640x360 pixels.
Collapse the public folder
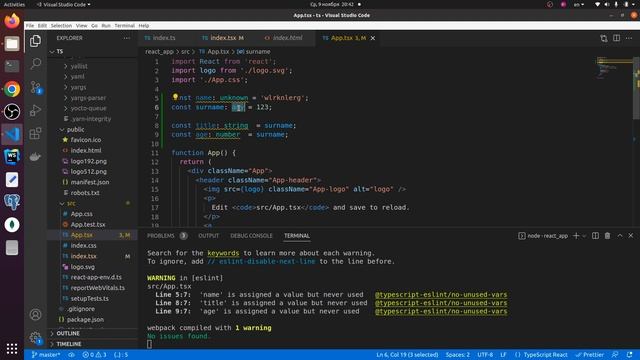click(x=76, y=129)
